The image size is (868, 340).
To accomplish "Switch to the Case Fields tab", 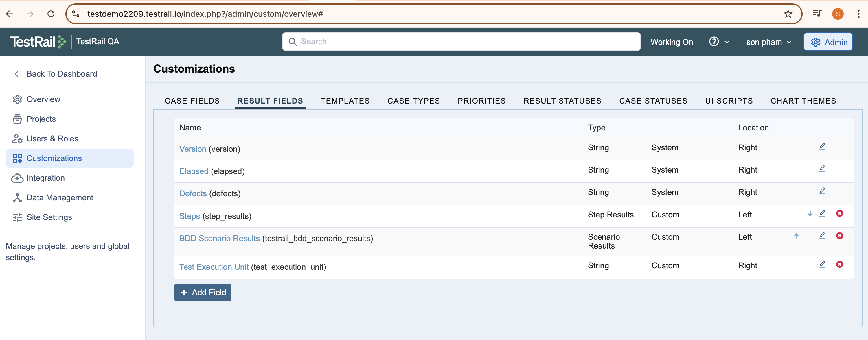I will 192,101.
